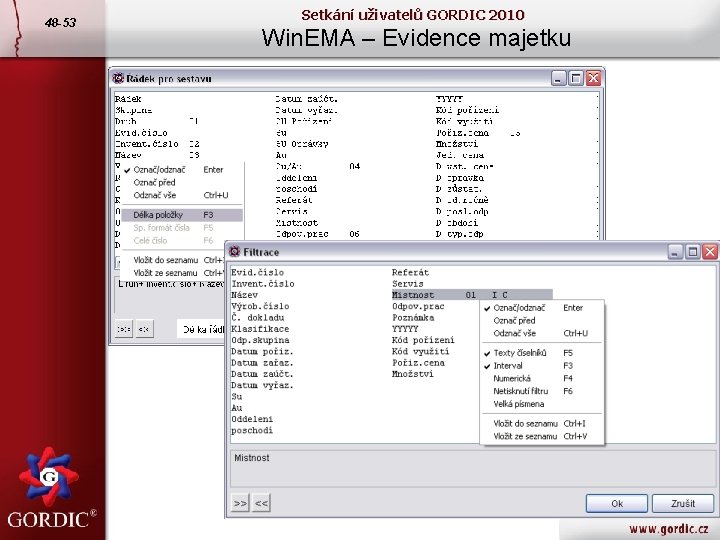
Task: Select Servis in Filtrace list
Action: coord(408,284)
